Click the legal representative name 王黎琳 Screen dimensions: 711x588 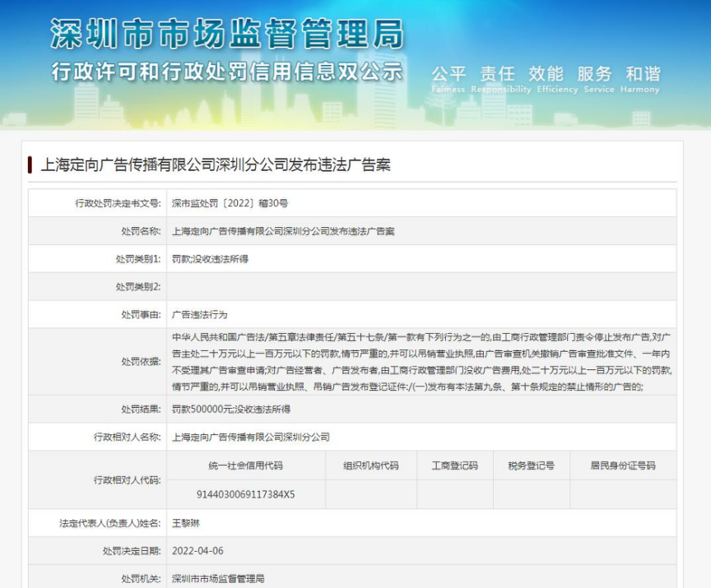tap(186, 523)
